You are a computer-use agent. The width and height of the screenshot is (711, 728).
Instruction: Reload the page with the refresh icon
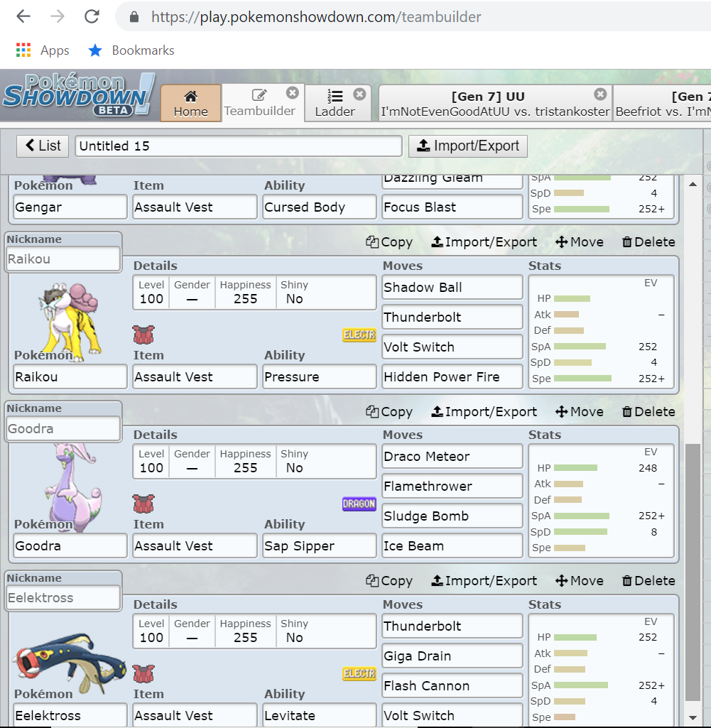tap(92, 17)
